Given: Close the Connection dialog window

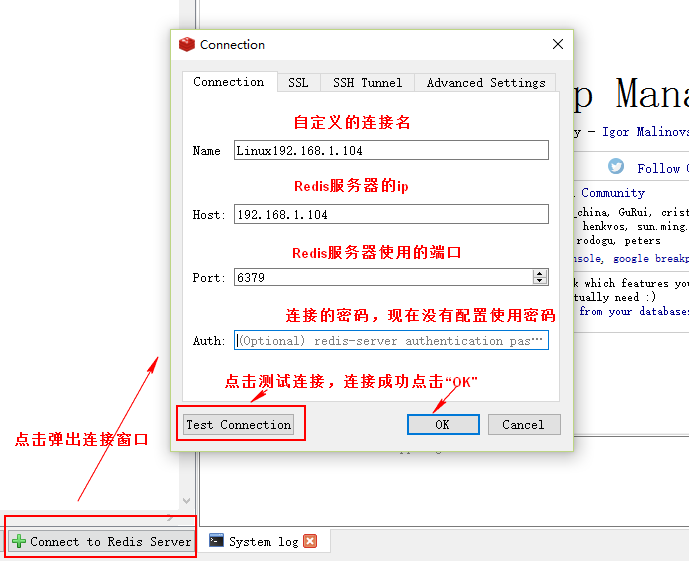Looking at the screenshot, I should coord(558,44).
